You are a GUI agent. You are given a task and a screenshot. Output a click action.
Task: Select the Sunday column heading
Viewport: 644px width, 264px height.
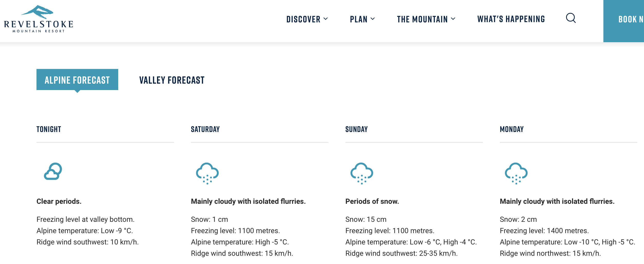[356, 129]
